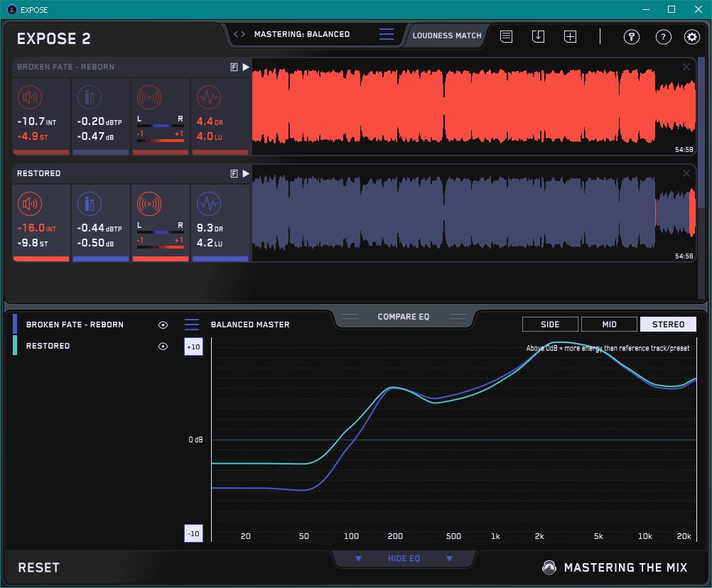The height and width of the screenshot is (588, 712).
Task: Open the settings gear icon
Action: [x=691, y=37]
